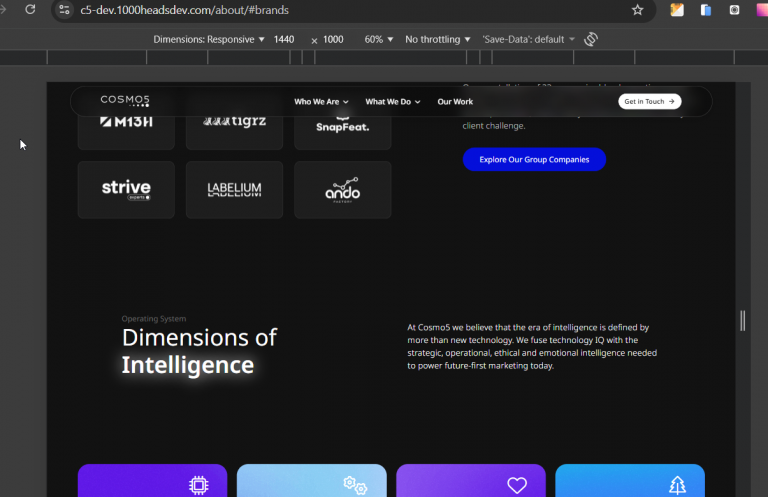Viewport: 768px width, 497px height.
Task: Reload the page with the refresh icon
Action: [30, 9]
